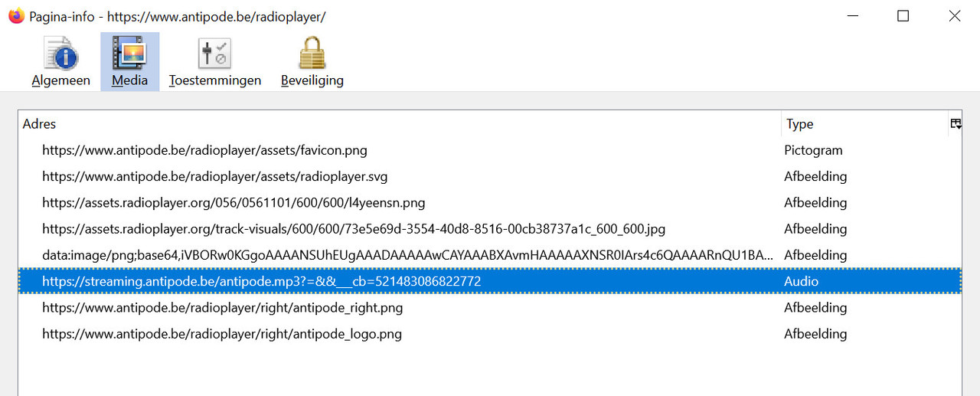Open the Algemeen info icon tab

[61, 62]
